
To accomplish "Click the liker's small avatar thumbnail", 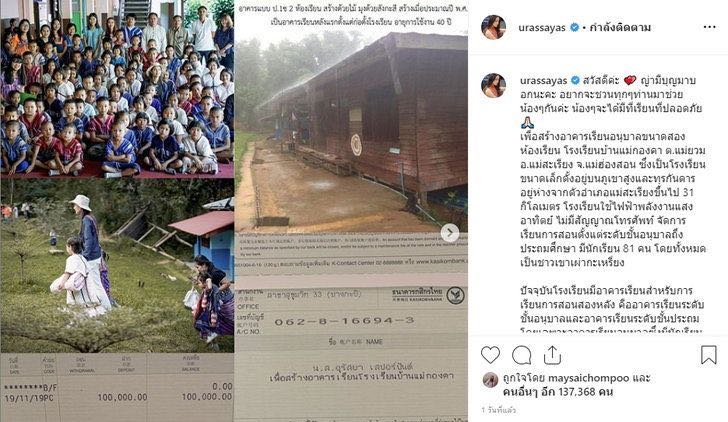I will point(490,380).
